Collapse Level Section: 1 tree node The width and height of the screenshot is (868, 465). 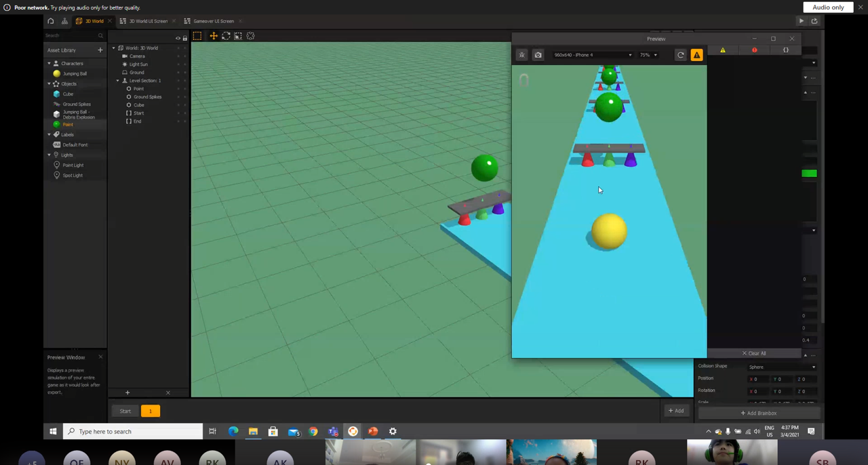[118, 81]
